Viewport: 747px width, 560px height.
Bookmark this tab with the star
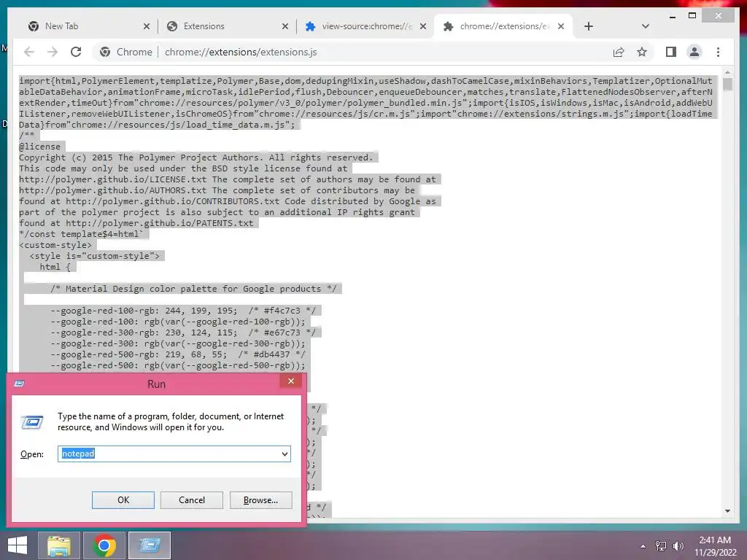pos(642,52)
